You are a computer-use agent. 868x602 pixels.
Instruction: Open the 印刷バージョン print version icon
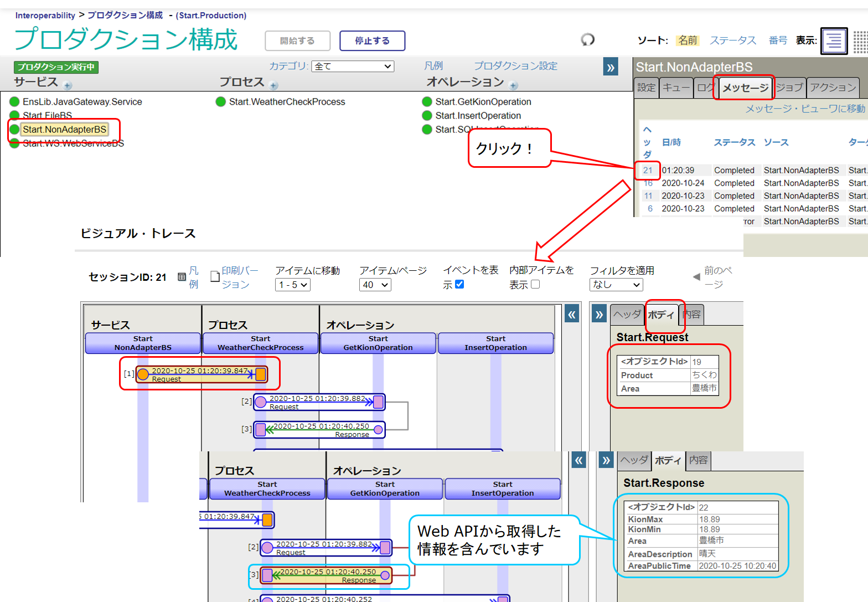click(x=215, y=276)
